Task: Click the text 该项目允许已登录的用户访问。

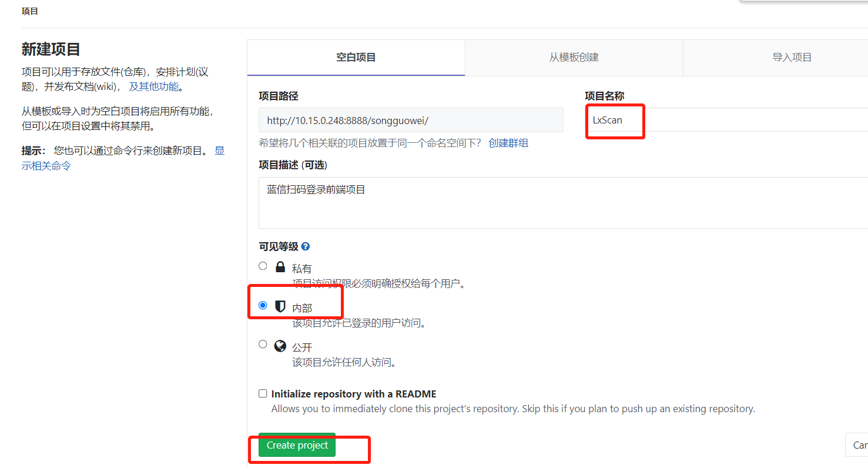Action: 359,323
